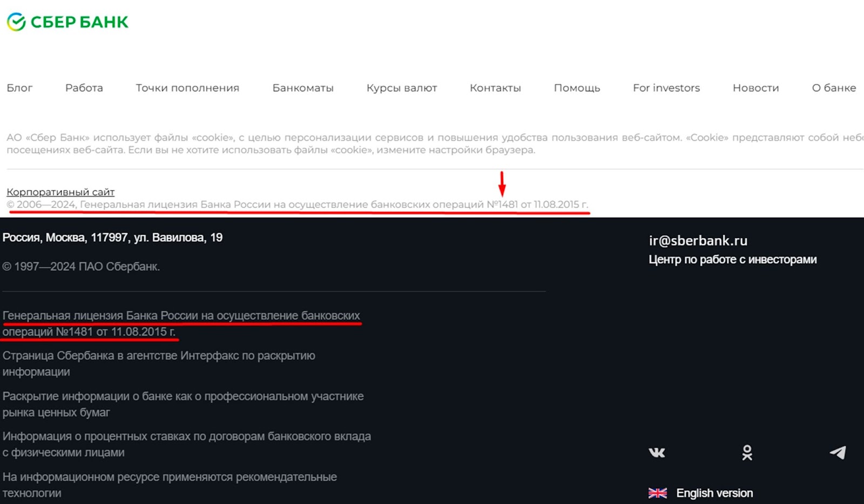Go to Работа section
This screenshot has height=504, width=864.
click(x=84, y=88)
